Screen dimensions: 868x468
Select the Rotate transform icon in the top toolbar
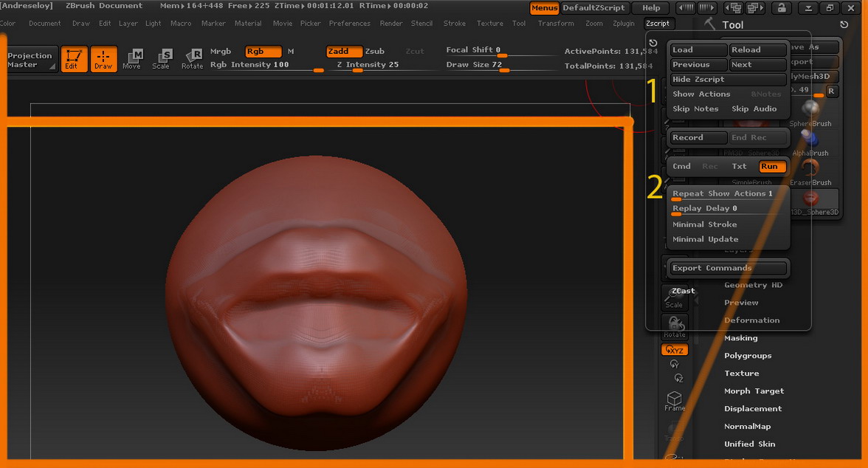(x=192, y=59)
